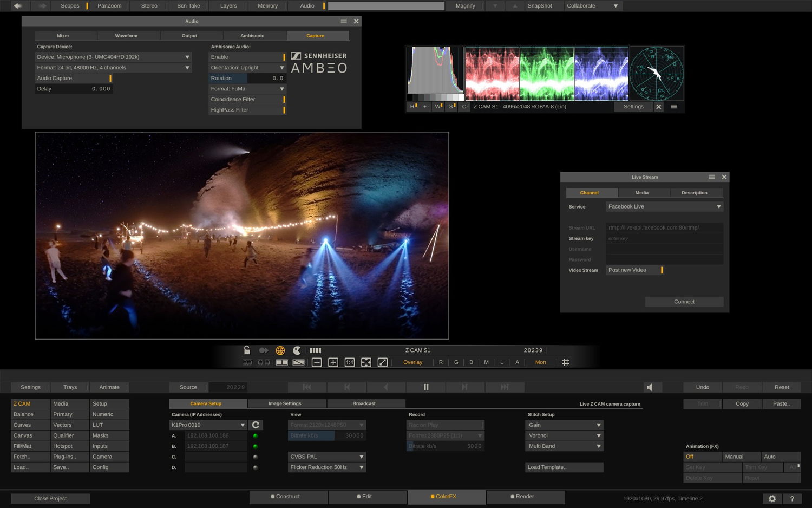This screenshot has width=812, height=508.
Task: Toggle the HighPass Filter
Action: pos(247,110)
